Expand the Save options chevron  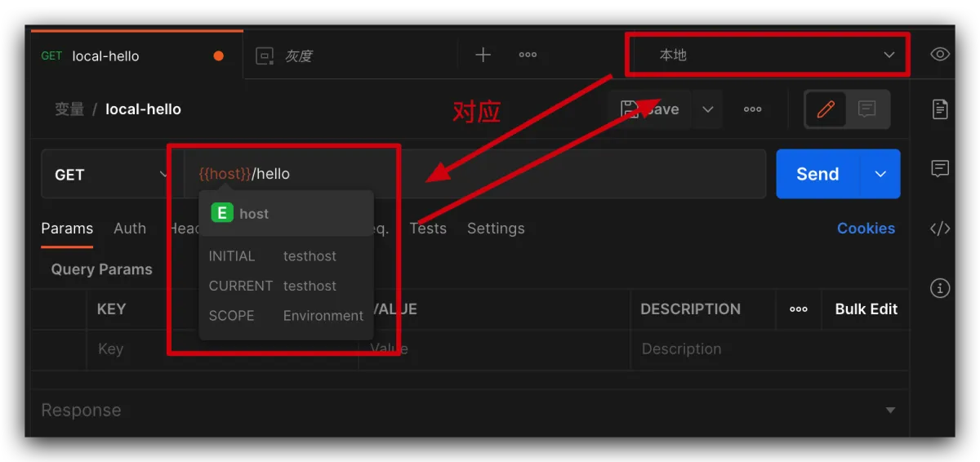coord(708,109)
